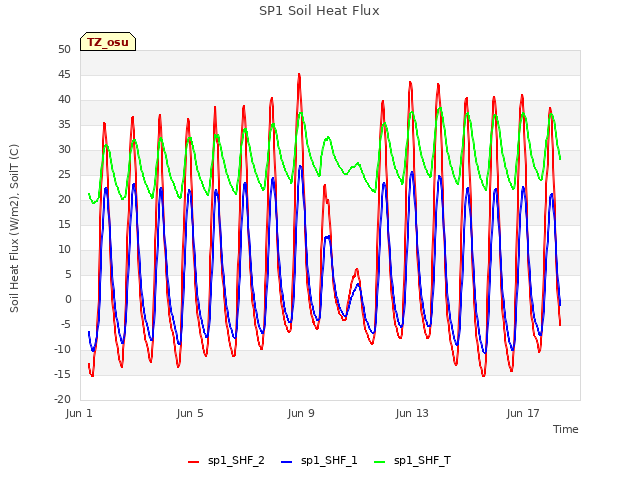The width and height of the screenshot is (640, 480).
Task: Click the green sp1_SHF_T legend swatch
Action: [x=380, y=462]
